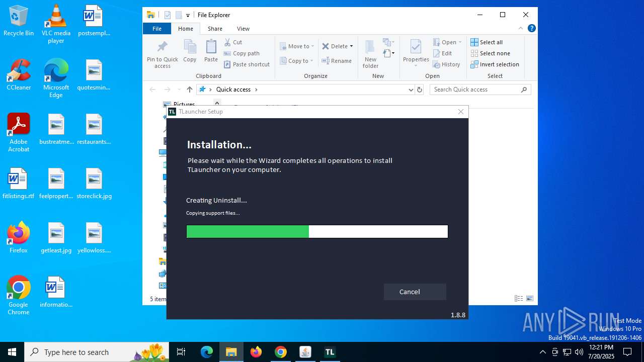
Task: Click the Refresh button in address bar
Action: (420, 89)
